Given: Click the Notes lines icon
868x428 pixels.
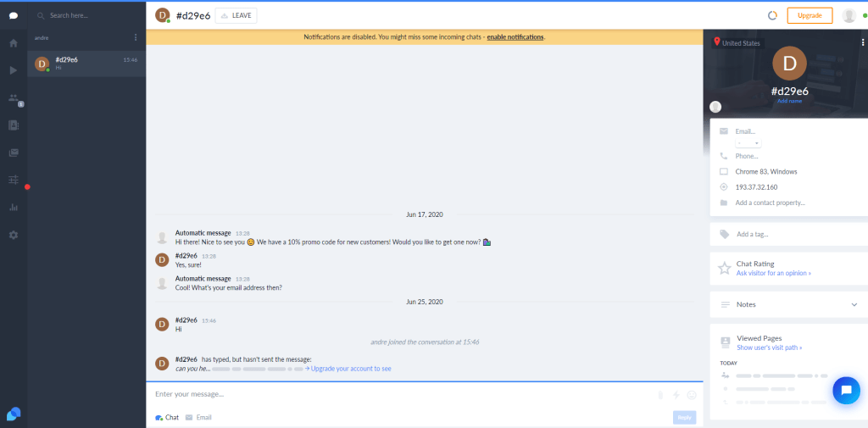Looking at the screenshot, I should click(x=726, y=304).
